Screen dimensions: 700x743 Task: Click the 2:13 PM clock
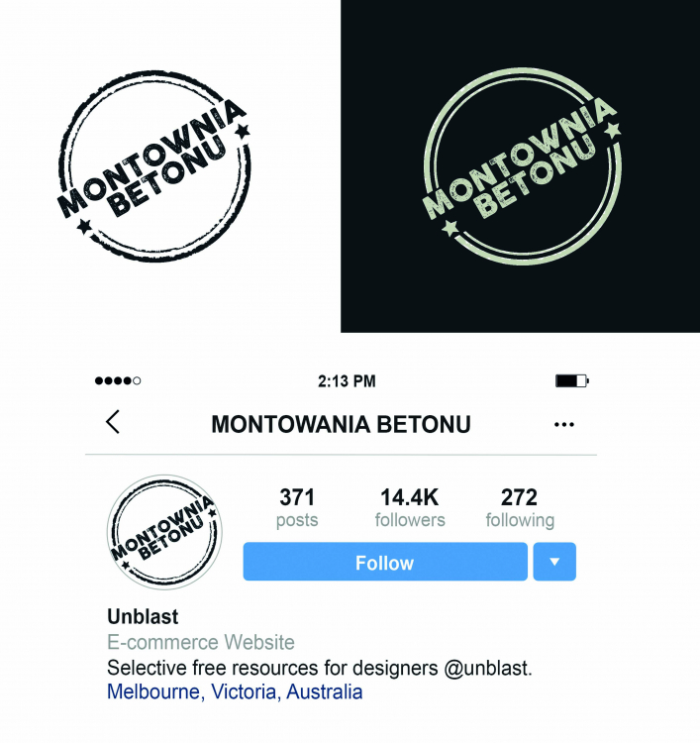pyautogui.click(x=347, y=381)
